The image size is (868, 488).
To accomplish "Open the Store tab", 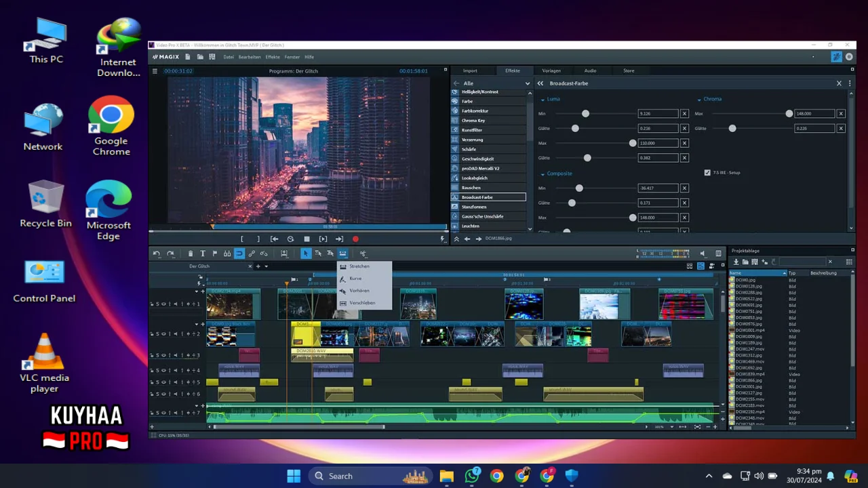I will coord(629,70).
